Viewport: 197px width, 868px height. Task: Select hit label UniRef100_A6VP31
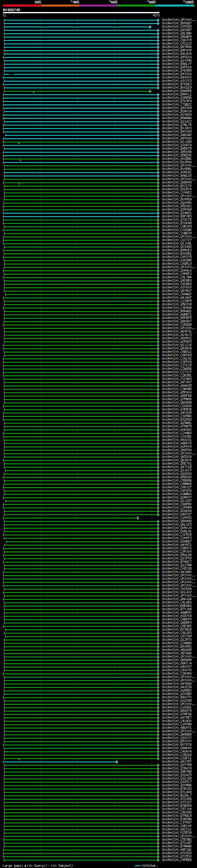click(177, 332)
